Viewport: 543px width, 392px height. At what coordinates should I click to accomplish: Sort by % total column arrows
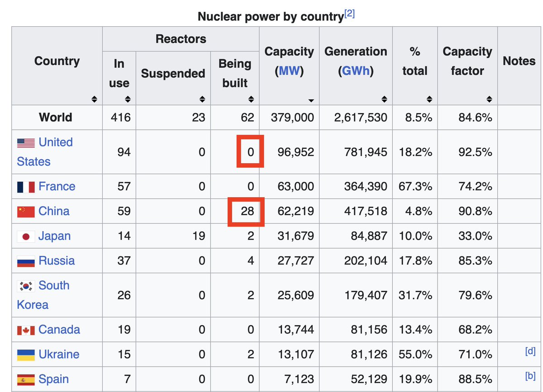pyautogui.click(x=429, y=99)
